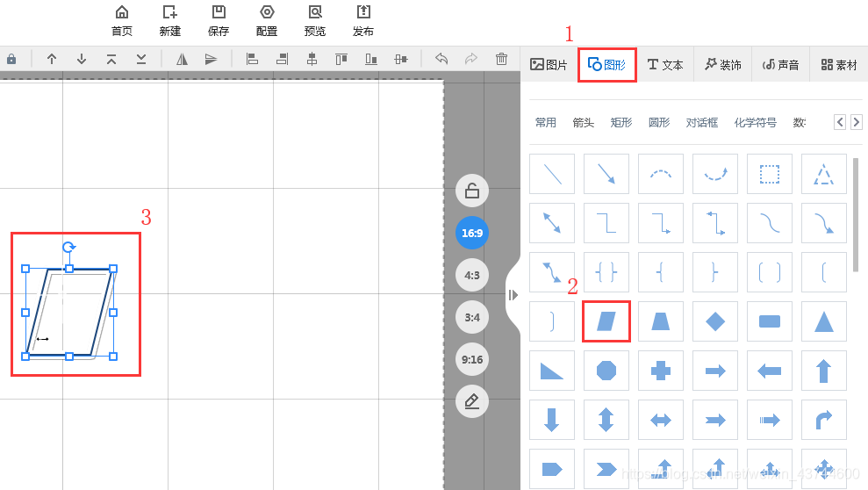Show previous shape categories with left chevron

tap(840, 122)
